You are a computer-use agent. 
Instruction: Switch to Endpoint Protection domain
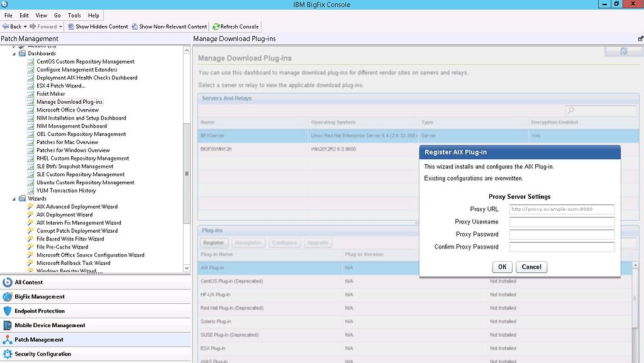pos(40,311)
